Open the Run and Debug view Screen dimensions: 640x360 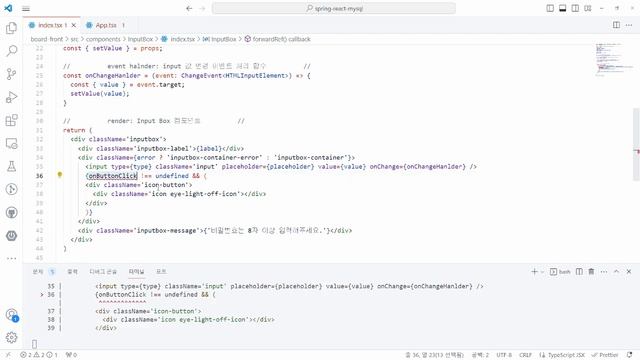click(11, 97)
